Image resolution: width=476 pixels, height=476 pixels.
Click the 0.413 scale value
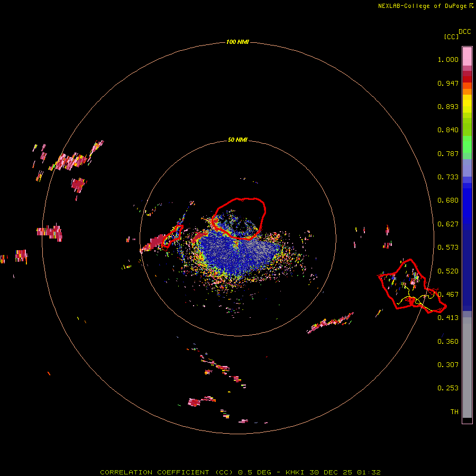[x=448, y=318]
